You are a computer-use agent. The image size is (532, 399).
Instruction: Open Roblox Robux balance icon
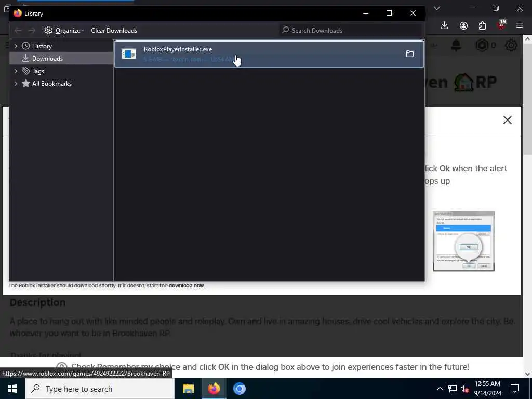482,45
